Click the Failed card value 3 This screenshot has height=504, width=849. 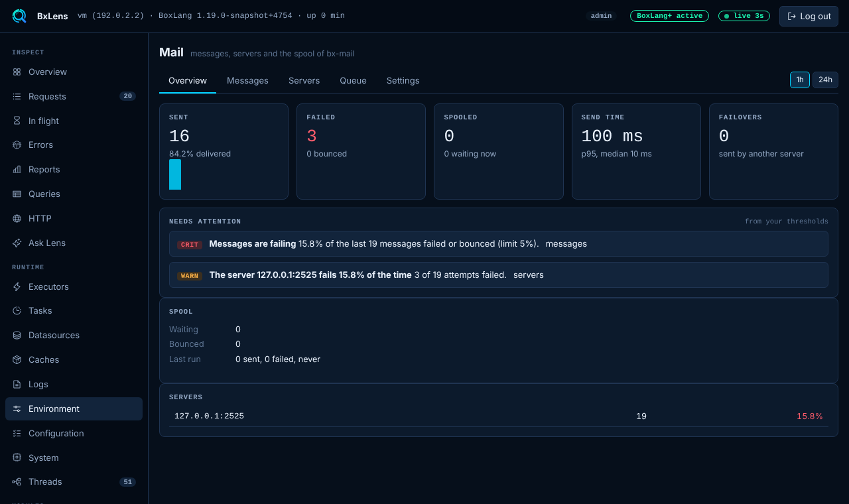click(312, 136)
